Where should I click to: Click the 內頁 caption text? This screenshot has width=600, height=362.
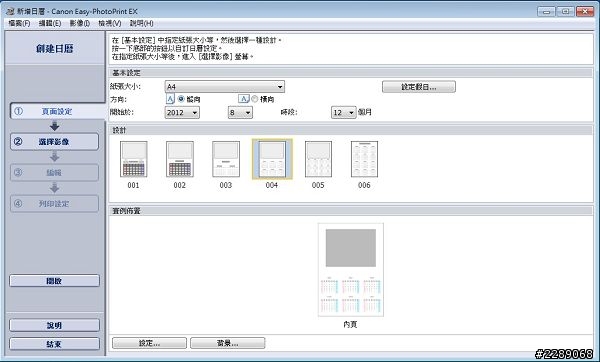pos(350,324)
